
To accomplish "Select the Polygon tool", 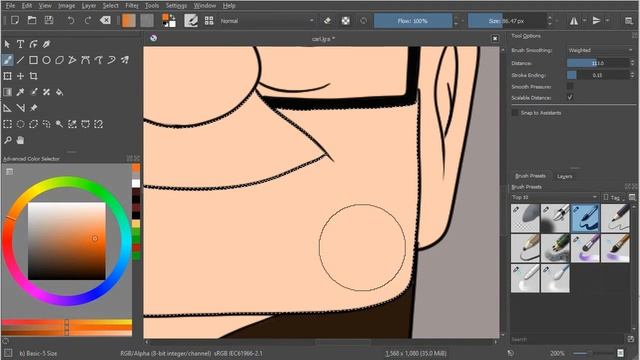I will (60, 60).
